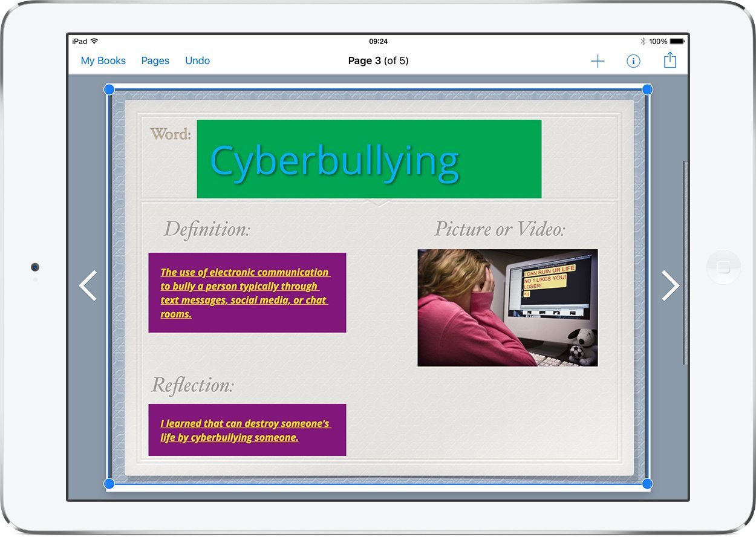Select the purple Definition text box
756x537 pixels.
(x=247, y=293)
